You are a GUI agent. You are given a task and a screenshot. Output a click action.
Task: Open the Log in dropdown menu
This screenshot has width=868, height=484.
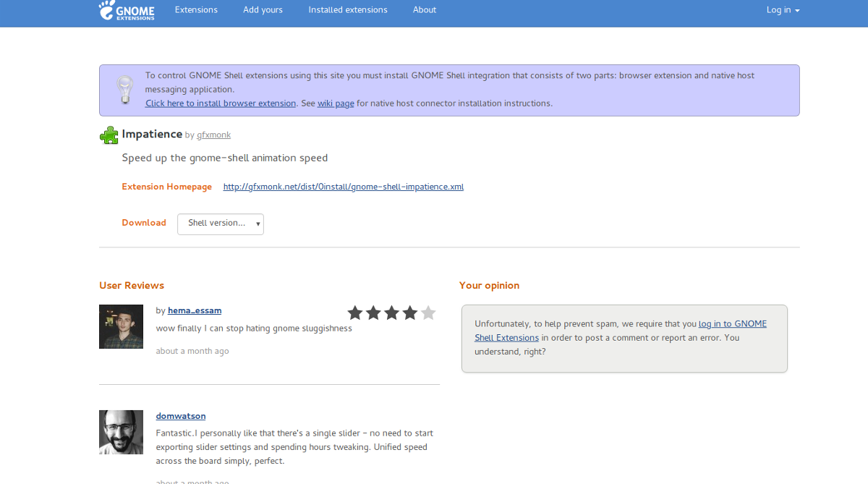[783, 10]
